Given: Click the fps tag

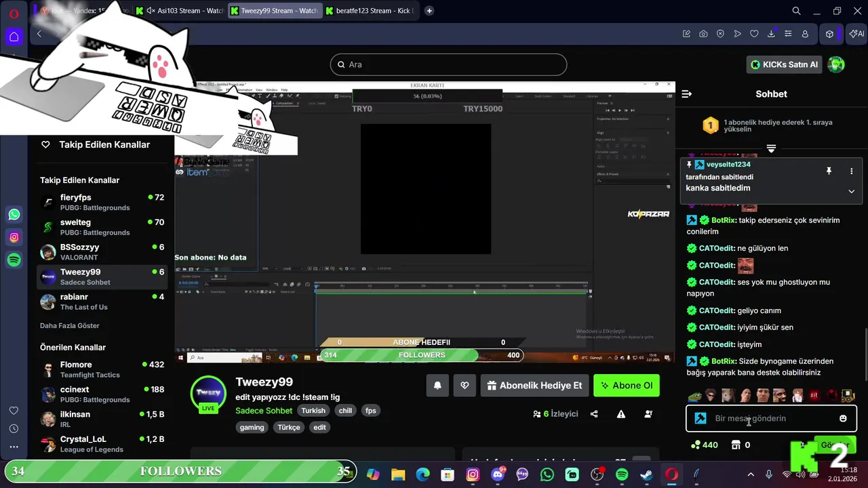Looking at the screenshot, I should pyautogui.click(x=370, y=411).
